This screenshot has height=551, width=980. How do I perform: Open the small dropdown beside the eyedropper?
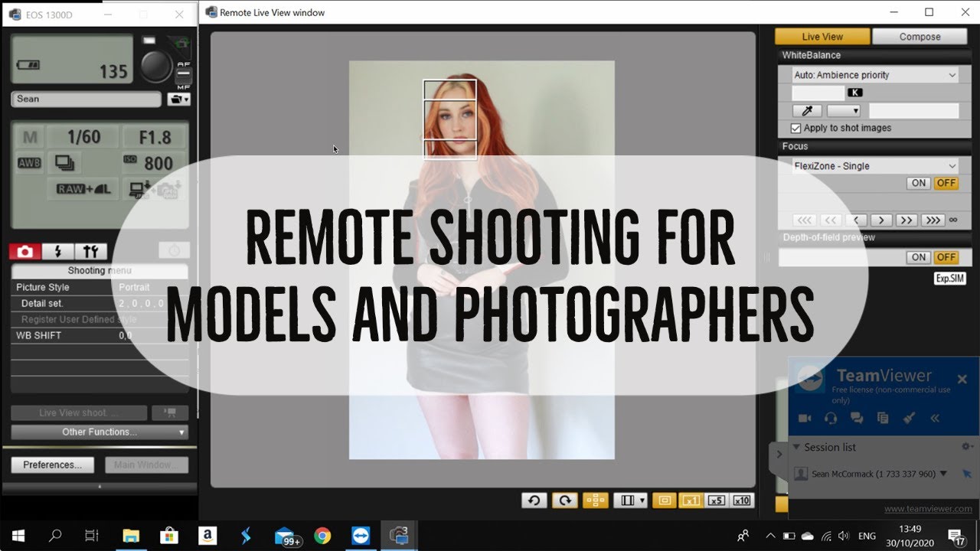[843, 111]
